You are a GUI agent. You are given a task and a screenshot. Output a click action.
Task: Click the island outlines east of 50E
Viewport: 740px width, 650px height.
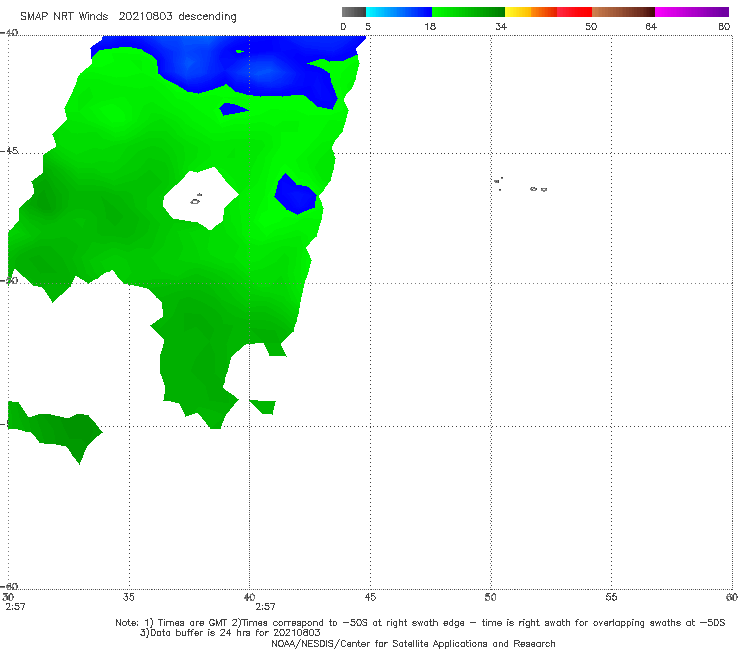[520, 185]
